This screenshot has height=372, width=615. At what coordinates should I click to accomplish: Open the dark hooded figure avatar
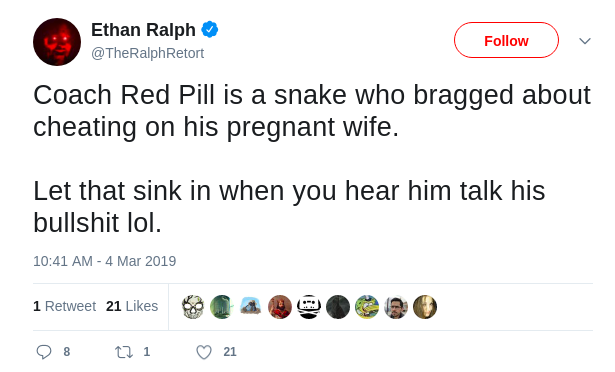[x=338, y=306]
